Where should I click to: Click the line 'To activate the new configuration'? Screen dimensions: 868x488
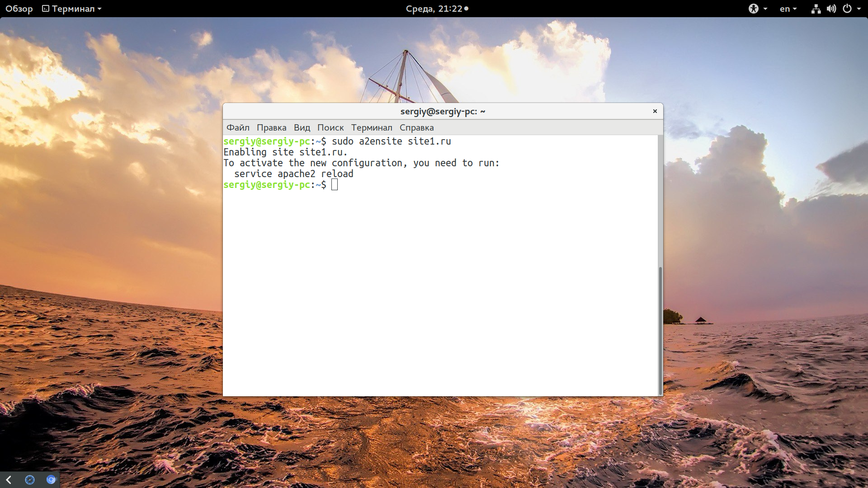(x=361, y=163)
